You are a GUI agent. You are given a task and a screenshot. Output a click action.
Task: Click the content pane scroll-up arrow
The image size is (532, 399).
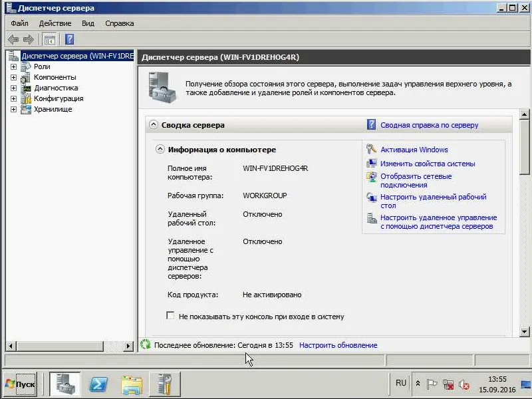tap(524, 114)
